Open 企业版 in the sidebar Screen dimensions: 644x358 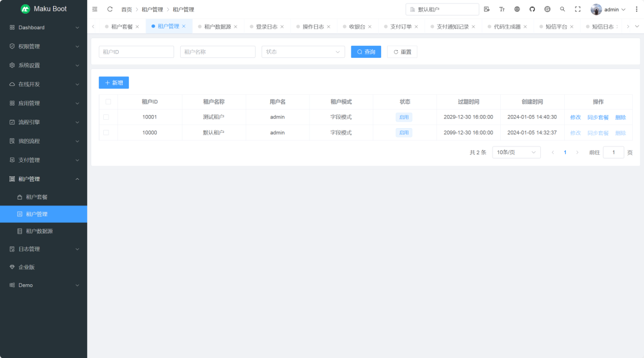click(44, 267)
